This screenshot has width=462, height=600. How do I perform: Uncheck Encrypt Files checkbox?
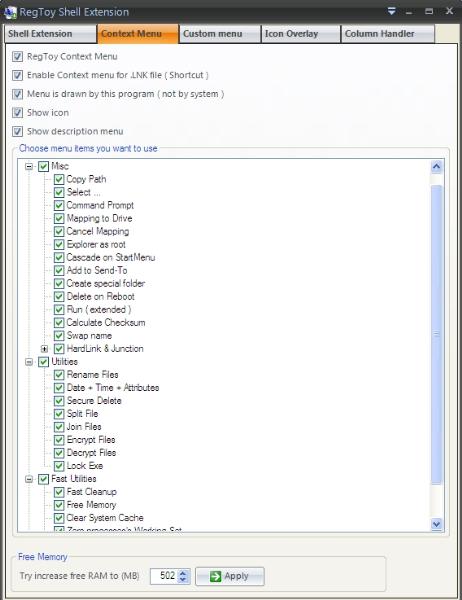point(59,440)
